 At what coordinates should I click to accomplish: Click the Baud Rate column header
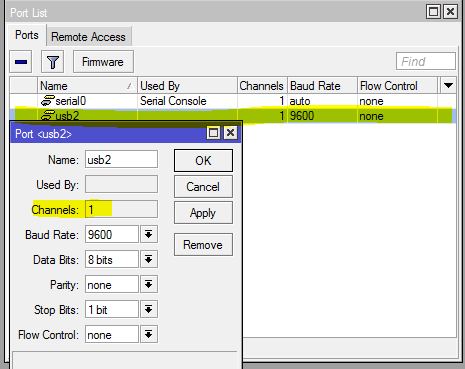322,86
